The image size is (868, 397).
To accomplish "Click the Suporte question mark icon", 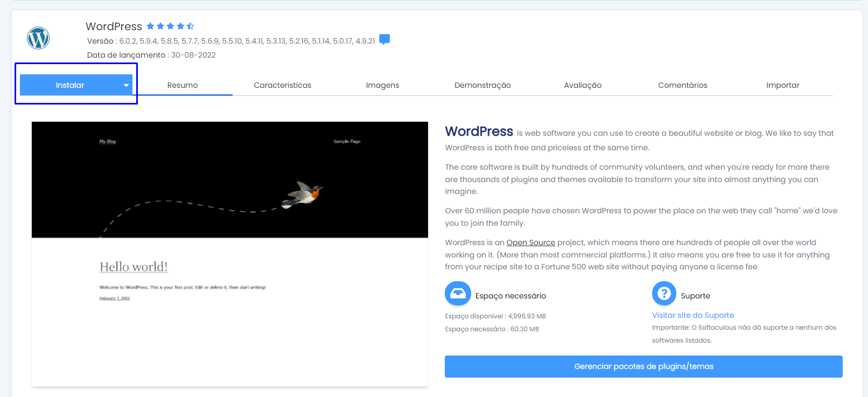I will click(x=664, y=294).
